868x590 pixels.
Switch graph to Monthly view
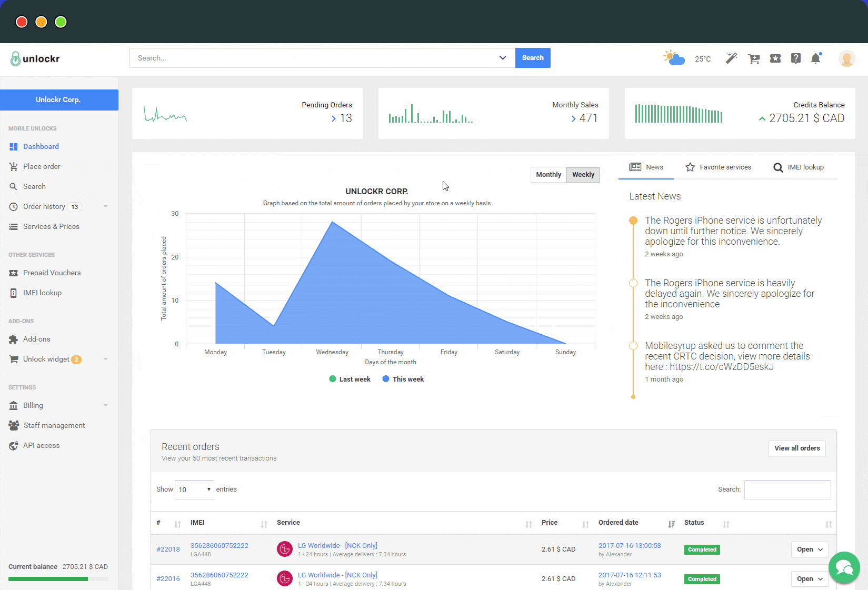(548, 175)
